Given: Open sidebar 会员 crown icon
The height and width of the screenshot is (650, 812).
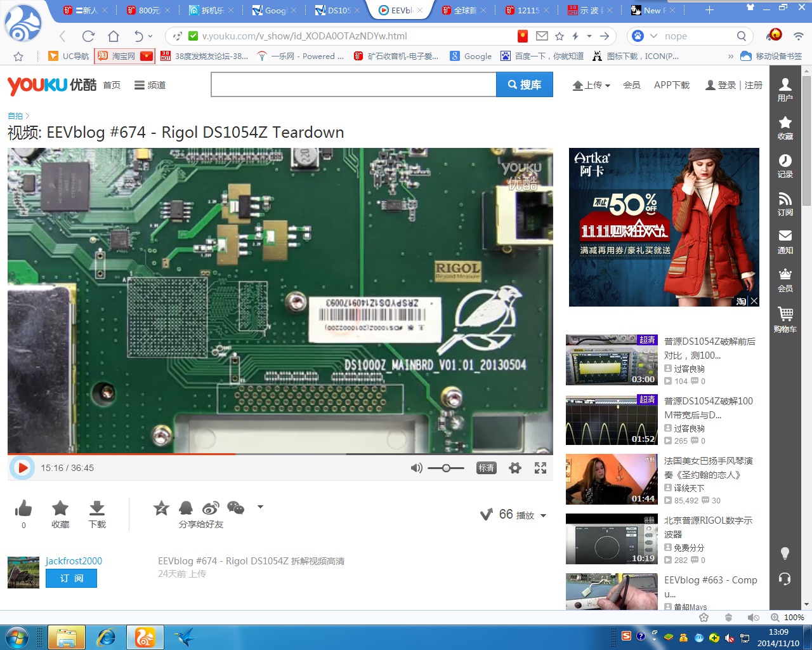Looking at the screenshot, I should pos(785,280).
